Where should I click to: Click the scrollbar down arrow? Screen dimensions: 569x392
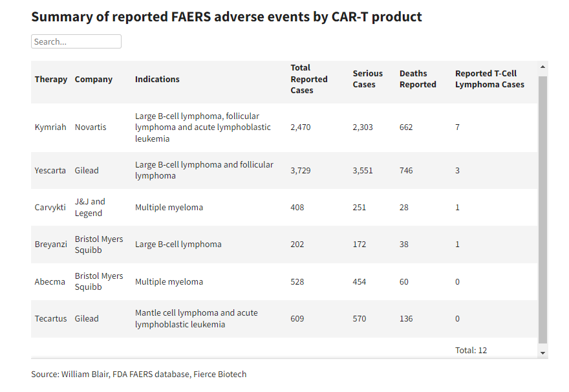point(542,353)
